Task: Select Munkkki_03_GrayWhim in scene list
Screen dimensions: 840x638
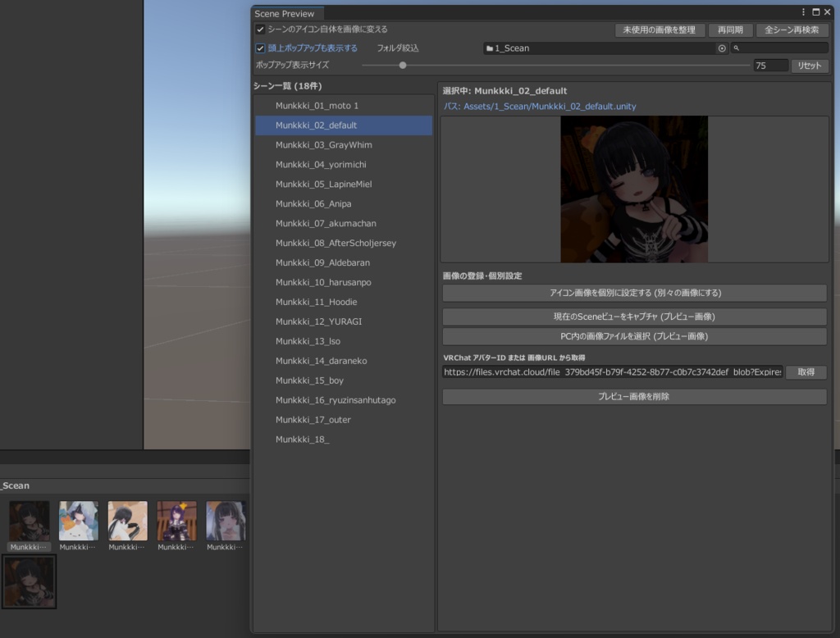Action: [x=344, y=144]
